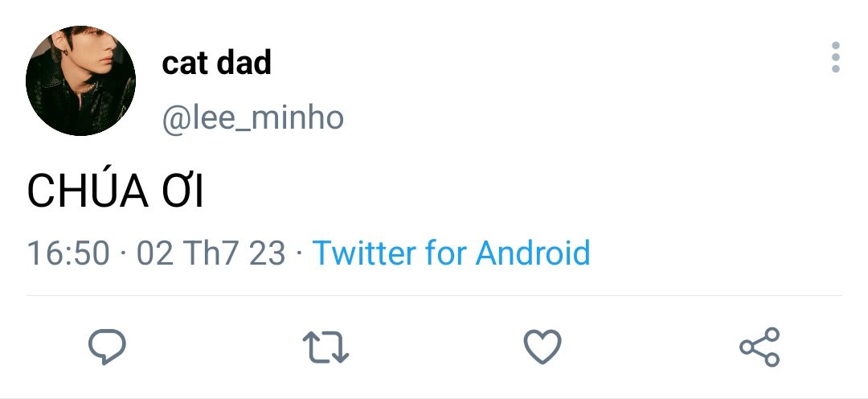Expand tweet options via vertical ellipsis
Screen dimensions: 868x399
click(836, 58)
